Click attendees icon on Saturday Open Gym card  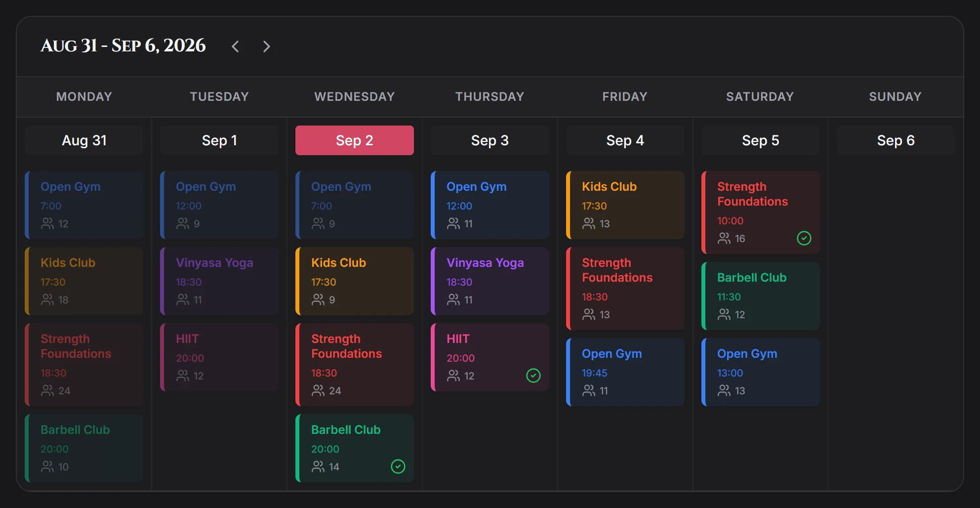pos(724,391)
